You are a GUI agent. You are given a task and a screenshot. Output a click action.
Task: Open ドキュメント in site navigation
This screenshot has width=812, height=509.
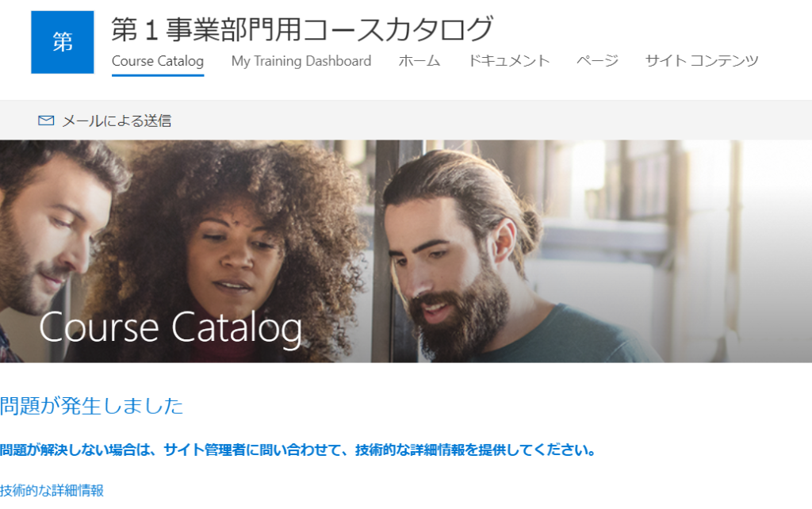tap(508, 61)
